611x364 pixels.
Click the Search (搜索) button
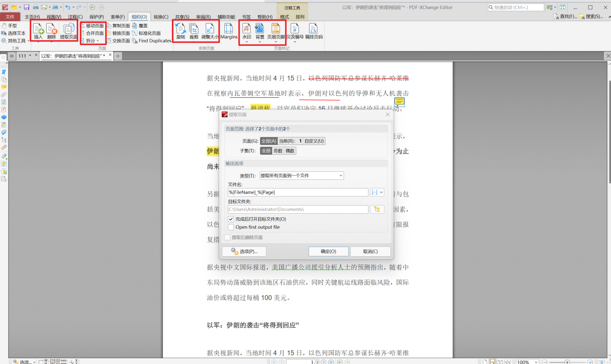tap(591, 17)
